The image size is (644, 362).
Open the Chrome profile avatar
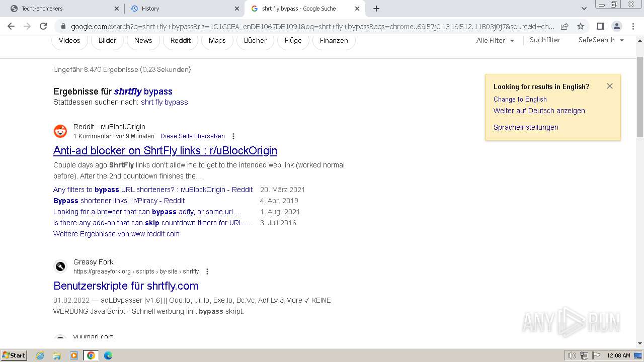coord(616,26)
